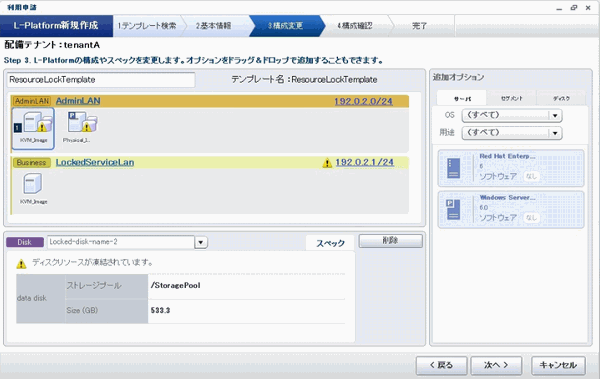Click the Windows Server option icon
Viewport: 600px width, 379px height.
(x=453, y=209)
